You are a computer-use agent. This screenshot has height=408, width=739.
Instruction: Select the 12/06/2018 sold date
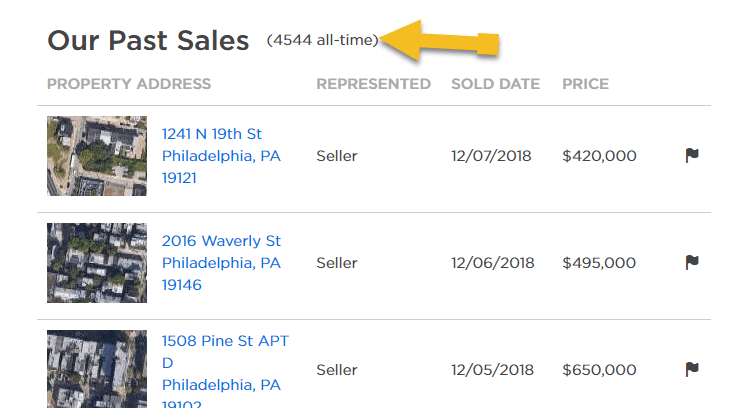coord(493,263)
